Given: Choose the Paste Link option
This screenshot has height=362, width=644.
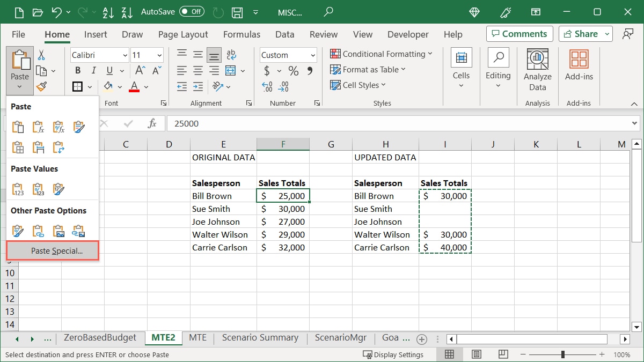Looking at the screenshot, I should coord(39,231).
